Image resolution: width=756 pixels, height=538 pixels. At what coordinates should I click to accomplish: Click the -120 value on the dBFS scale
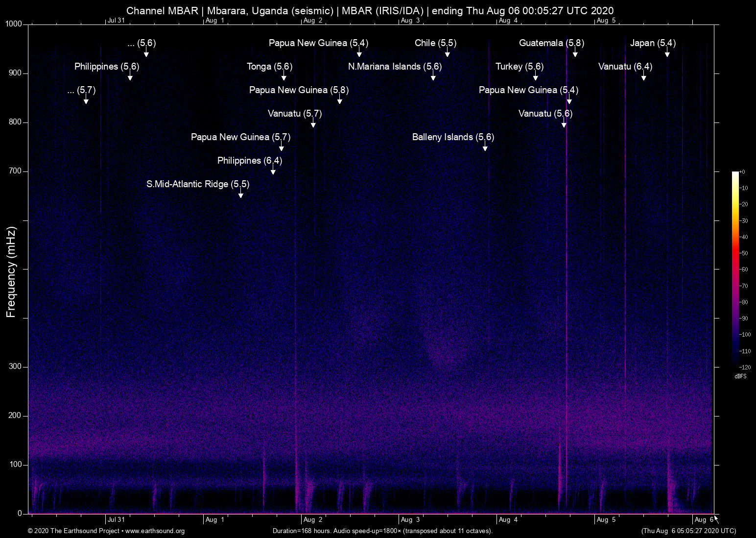point(745,367)
